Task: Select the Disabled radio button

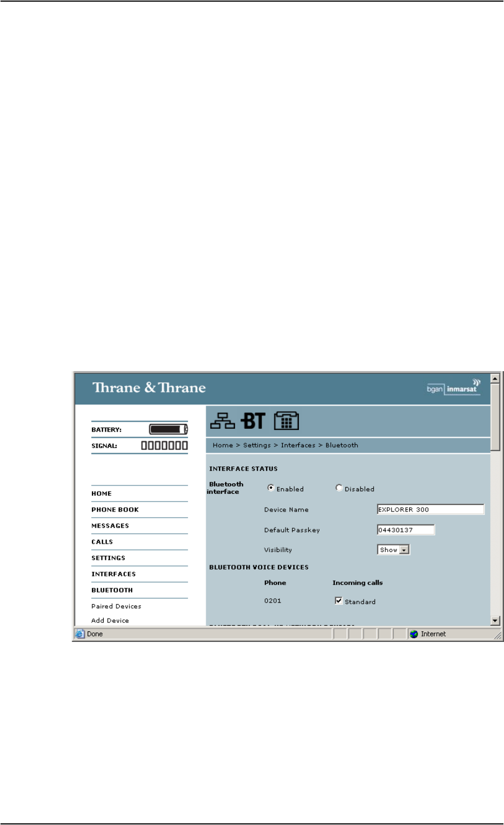Action: tap(339, 488)
